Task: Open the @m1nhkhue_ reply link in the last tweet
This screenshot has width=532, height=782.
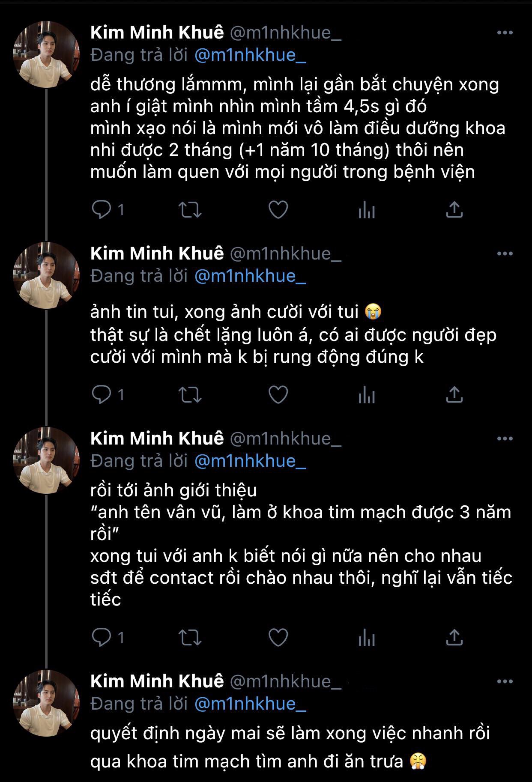Action: [250, 704]
